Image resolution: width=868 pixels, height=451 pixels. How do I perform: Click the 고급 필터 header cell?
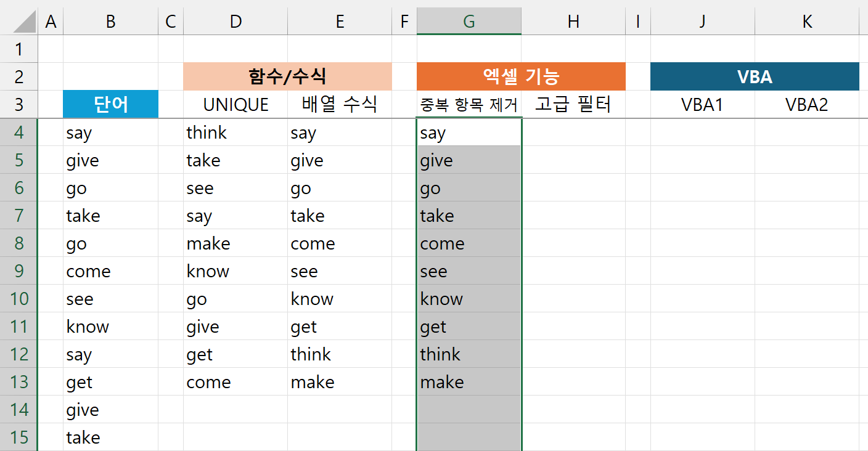[573, 104]
